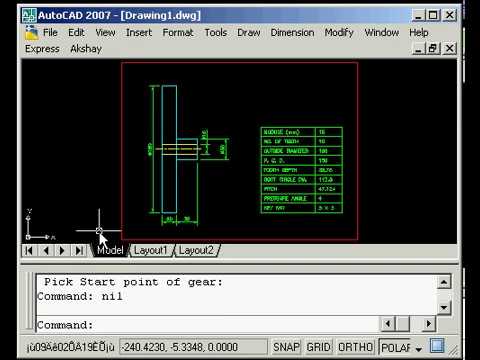Click command line left scroll arrow
Screen dimensions: 480x360
pyautogui.click(x=388, y=323)
